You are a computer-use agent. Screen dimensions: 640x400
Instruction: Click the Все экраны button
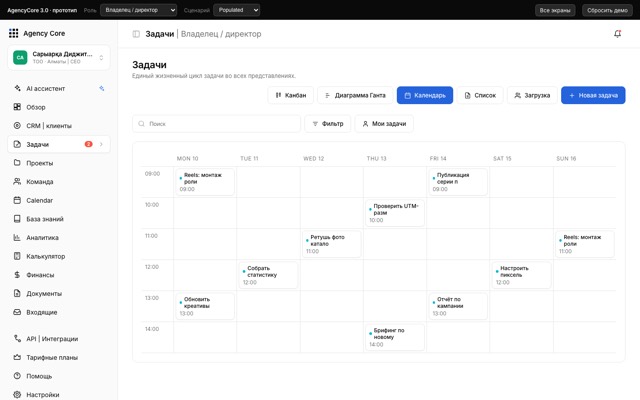click(x=555, y=10)
